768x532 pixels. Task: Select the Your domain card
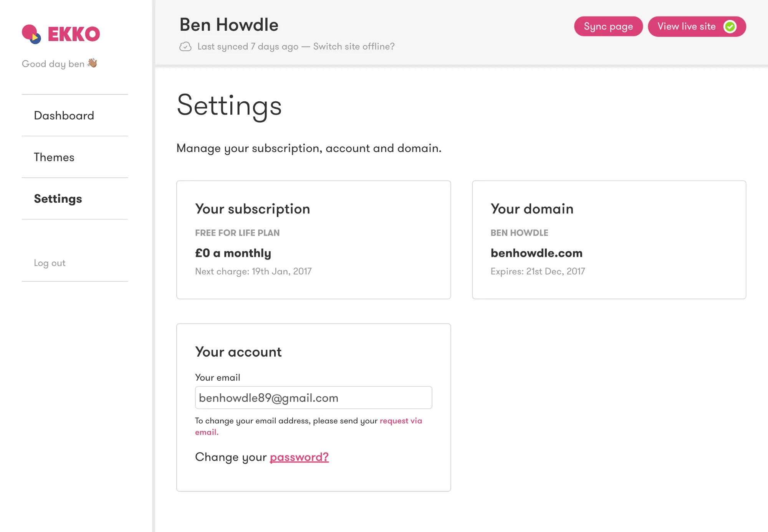609,240
